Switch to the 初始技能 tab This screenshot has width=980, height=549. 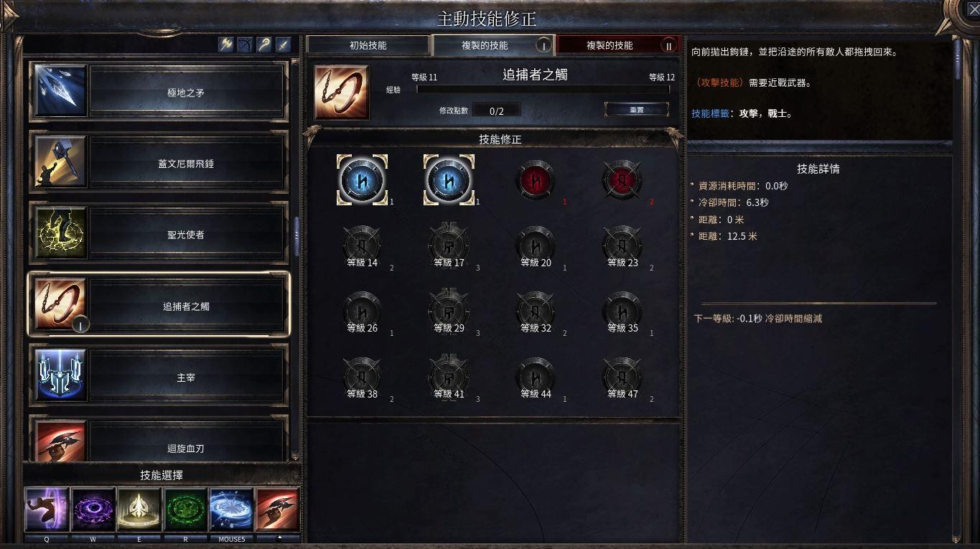tap(368, 45)
